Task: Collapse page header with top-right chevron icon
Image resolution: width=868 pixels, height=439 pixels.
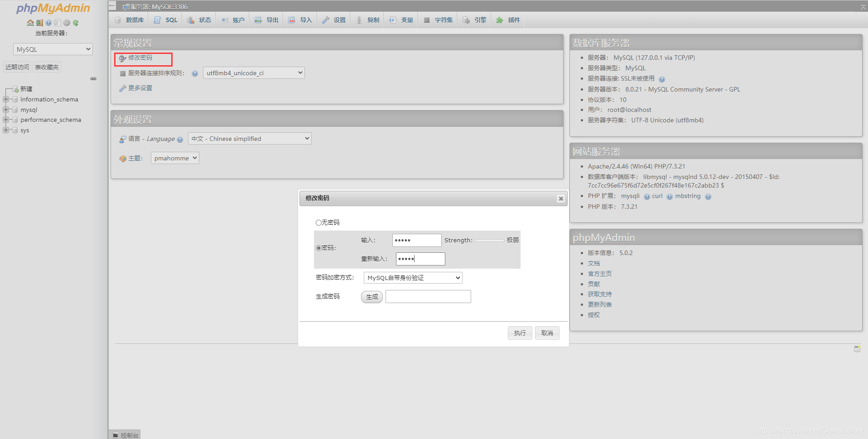Action: [863, 7]
